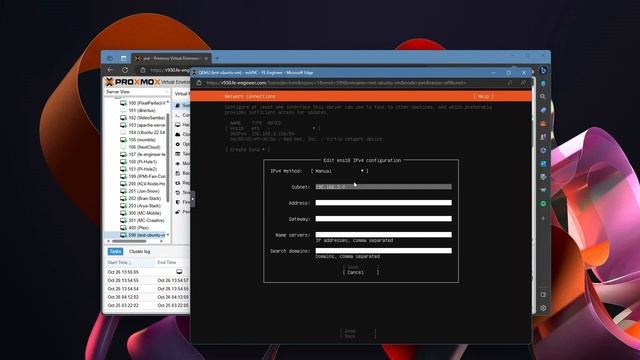The height and width of the screenshot is (360, 640).
Task: Click Save in the IPv4 configuration dialog
Action: [361, 267]
